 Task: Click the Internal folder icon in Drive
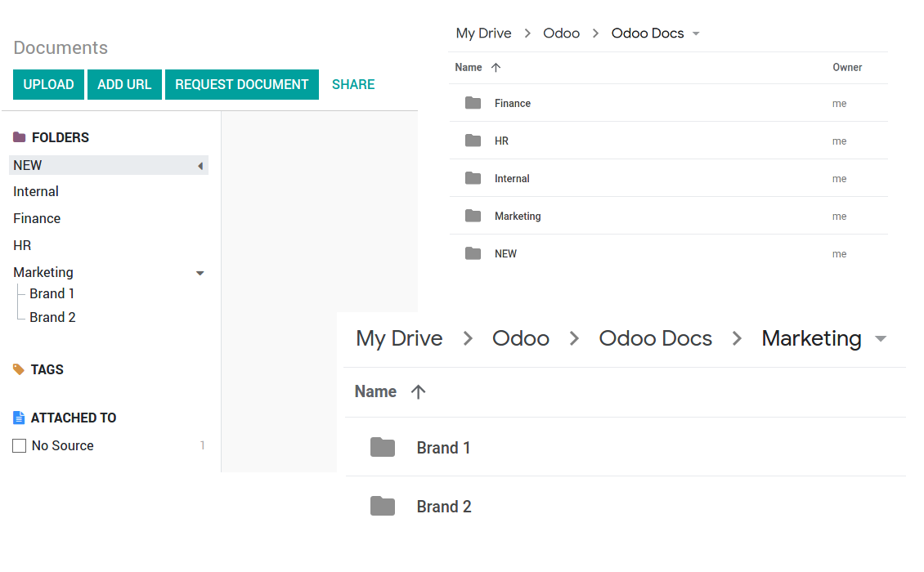tap(473, 178)
